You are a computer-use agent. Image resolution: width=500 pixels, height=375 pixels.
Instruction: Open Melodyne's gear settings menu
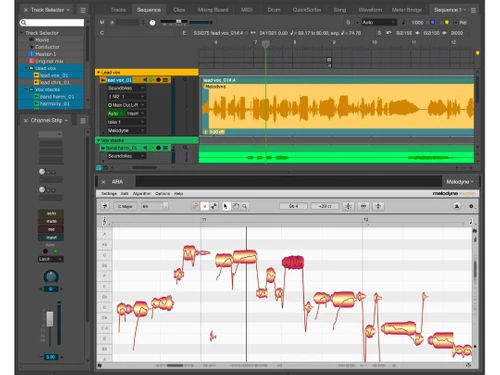click(x=471, y=206)
